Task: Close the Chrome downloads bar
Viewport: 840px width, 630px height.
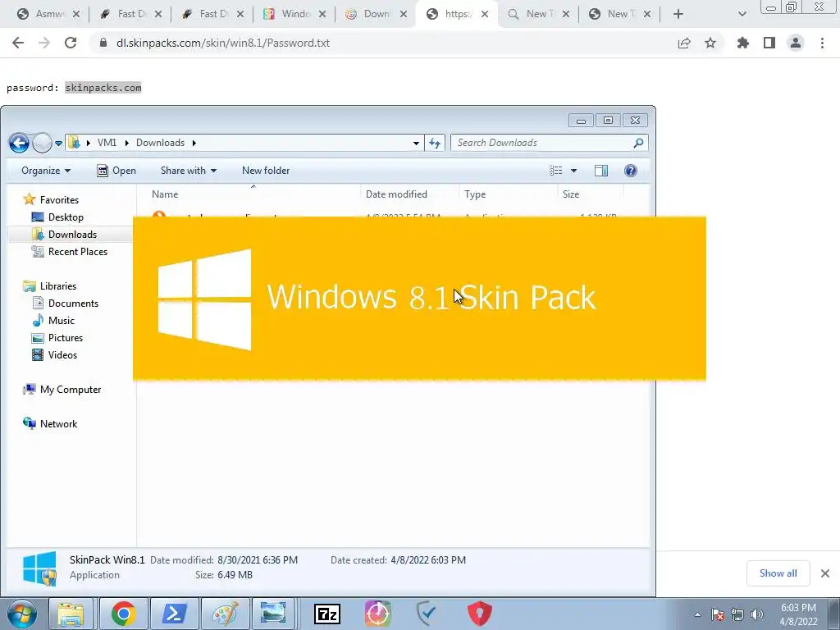Action: pyautogui.click(x=825, y=573)
